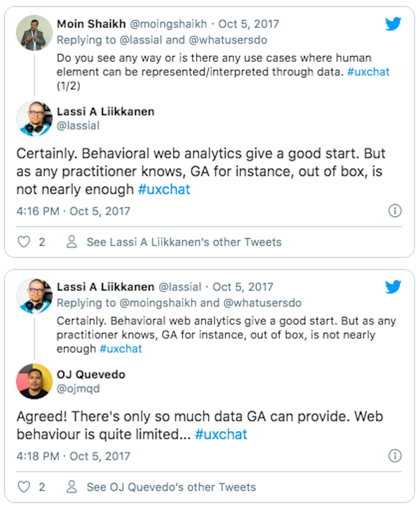This screenshot has width=420, height=507.
Task: Click #uxchat hashtag in OJ Quevedo's reply
Action: tap(221, 434)
